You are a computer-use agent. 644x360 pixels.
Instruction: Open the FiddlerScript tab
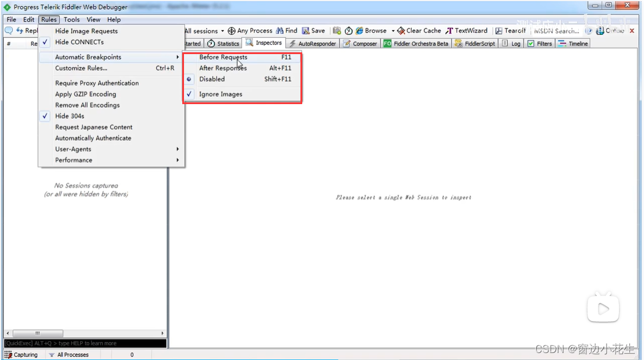click(x=475, y=44)
